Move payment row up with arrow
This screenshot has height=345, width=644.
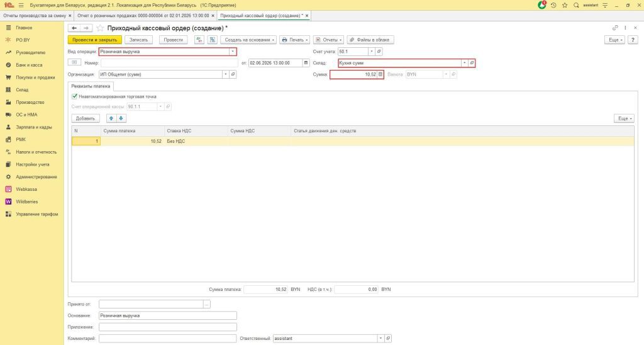[x=112, y=118]
